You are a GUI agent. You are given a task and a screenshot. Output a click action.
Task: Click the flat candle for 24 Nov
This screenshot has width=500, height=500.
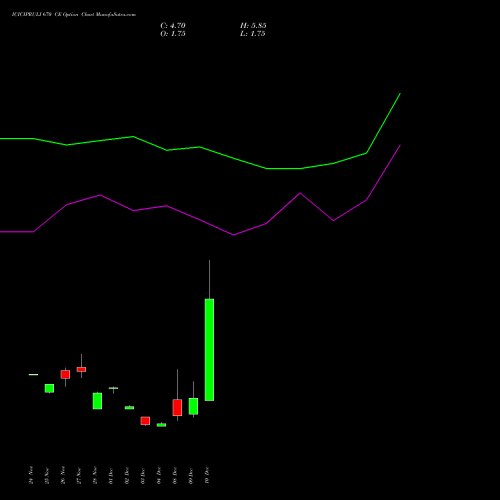pos(33,375)
